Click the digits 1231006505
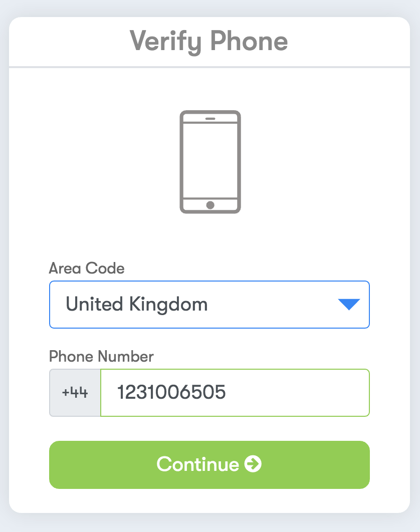 (171, 392)
